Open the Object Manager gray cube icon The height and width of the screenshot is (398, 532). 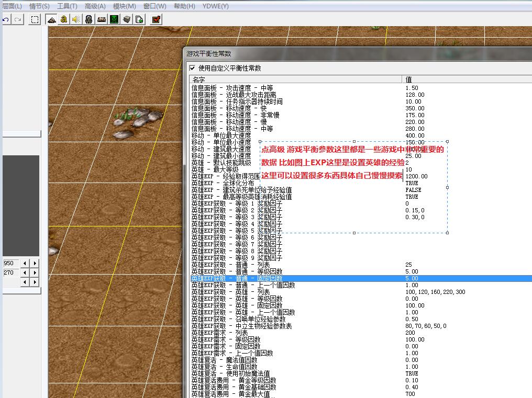tap(127, 19)
